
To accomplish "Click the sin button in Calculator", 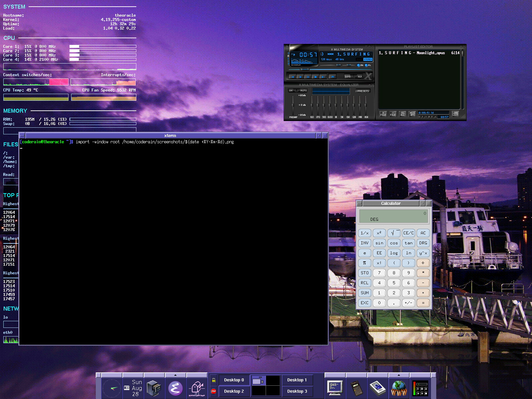I will tap(379, 243).
